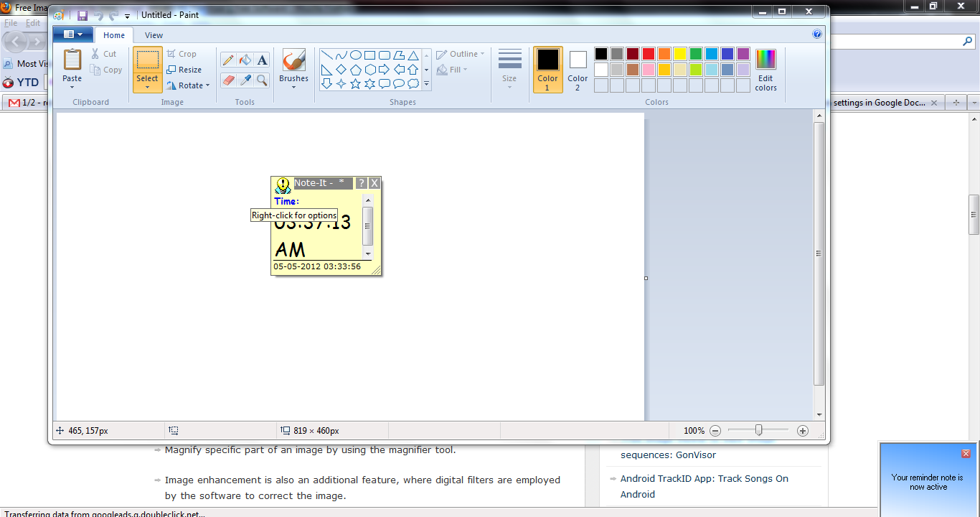The image size is (980, 517).
Task: Pick the Color picker eyedropper tool
Action: click(x=245, y=80)
